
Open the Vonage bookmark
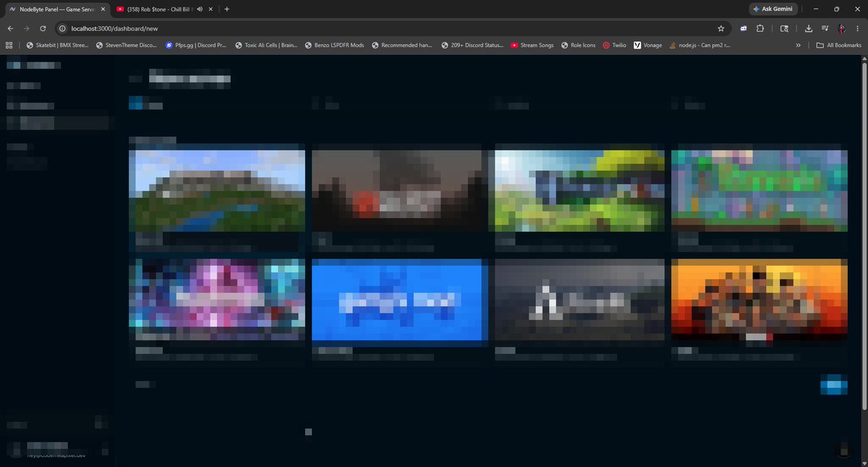click(647, 45)
